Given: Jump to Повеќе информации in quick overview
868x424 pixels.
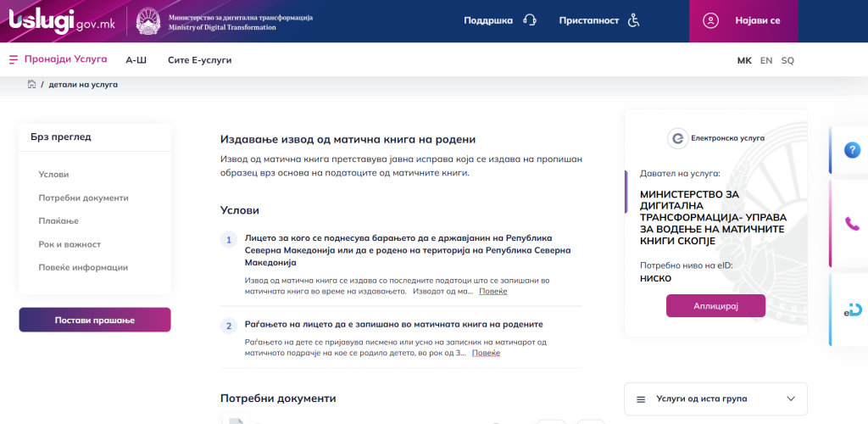Looking at the screenshot, I should [x=84, y=267].
